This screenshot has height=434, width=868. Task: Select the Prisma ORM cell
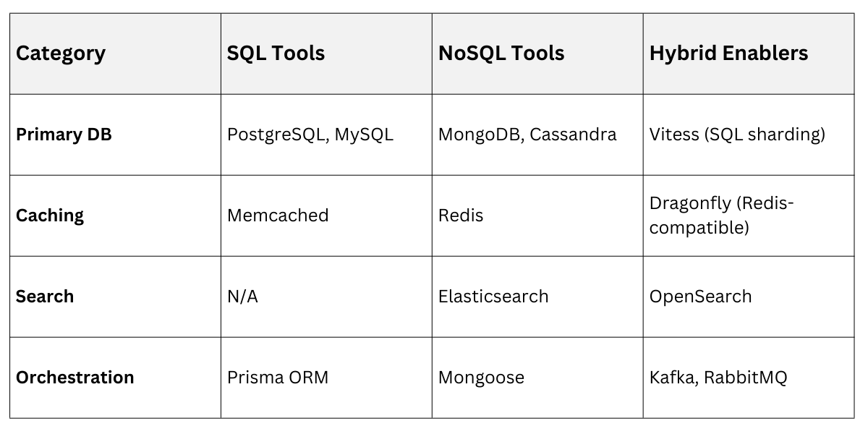point(278,378)
